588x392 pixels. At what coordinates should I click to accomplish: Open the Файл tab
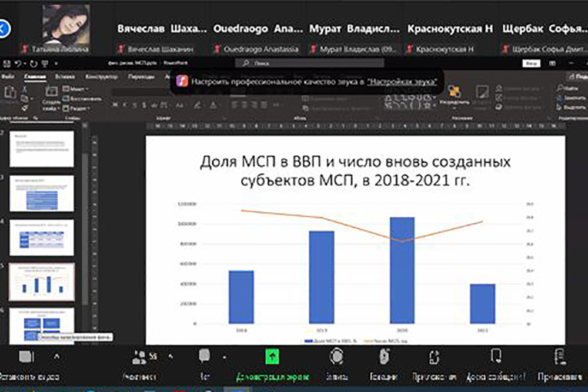tap(8, 76)
